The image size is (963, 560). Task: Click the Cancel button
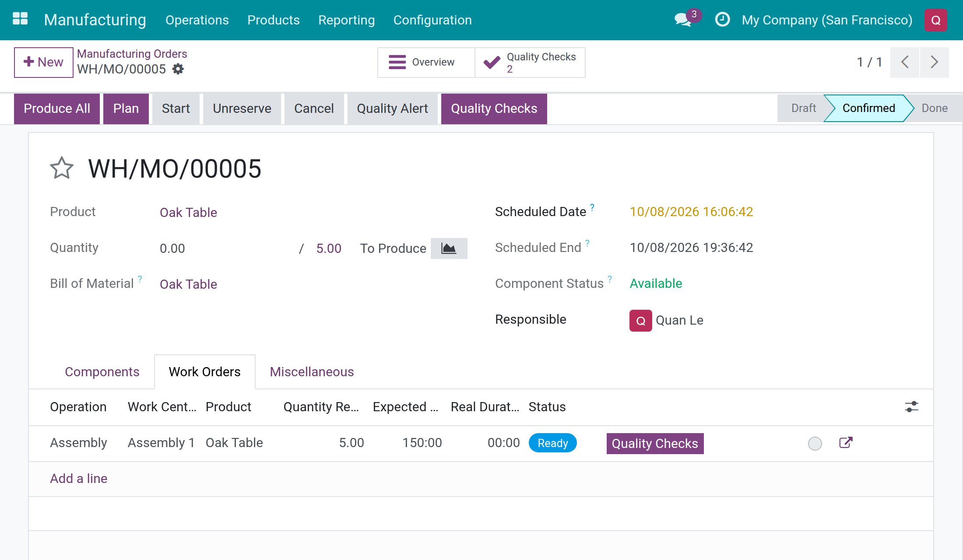(x=314, y=108)
